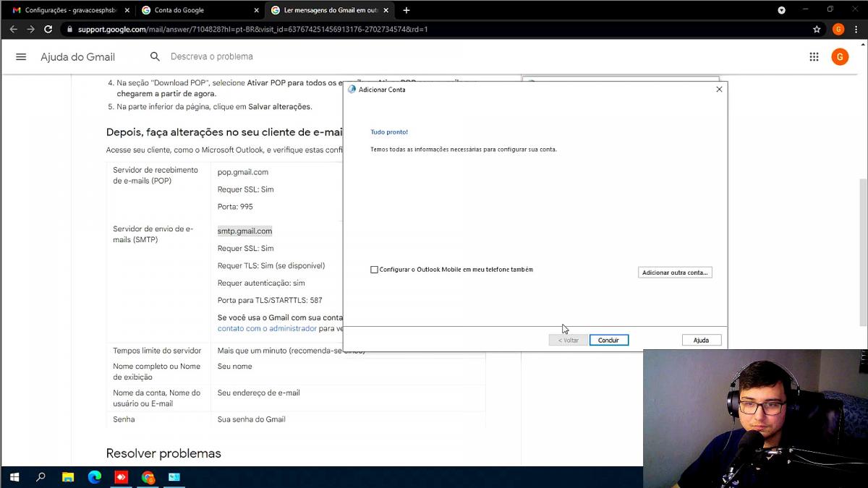Launch Microsoft Edge from the taskbar
The image size is (868, 488).
[x=95, y=477]
